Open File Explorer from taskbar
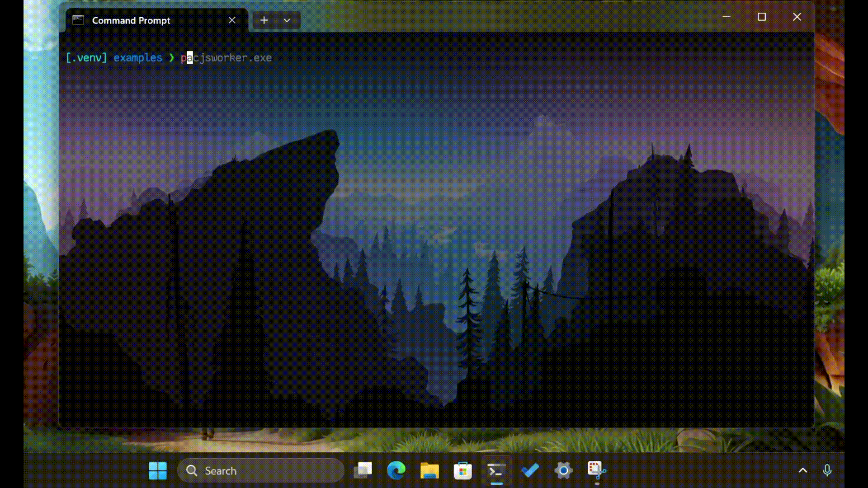The height and width of the screenshot is (488, 868). point(429,471)
